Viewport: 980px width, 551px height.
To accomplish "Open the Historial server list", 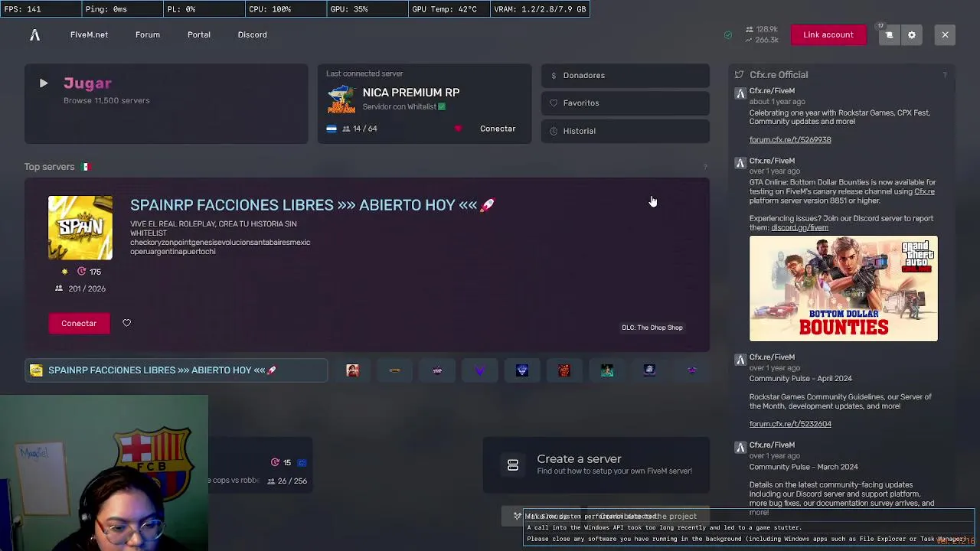I will (625, 131).
